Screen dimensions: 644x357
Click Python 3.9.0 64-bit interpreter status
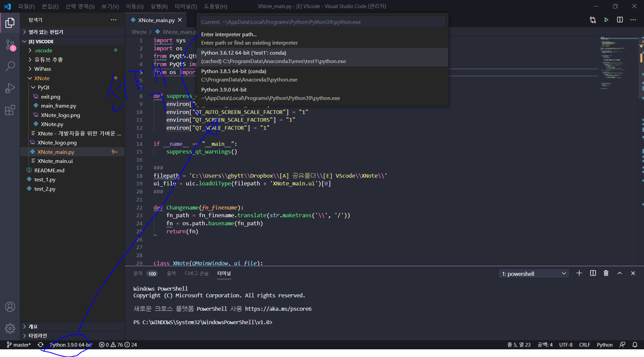[71, 345]
